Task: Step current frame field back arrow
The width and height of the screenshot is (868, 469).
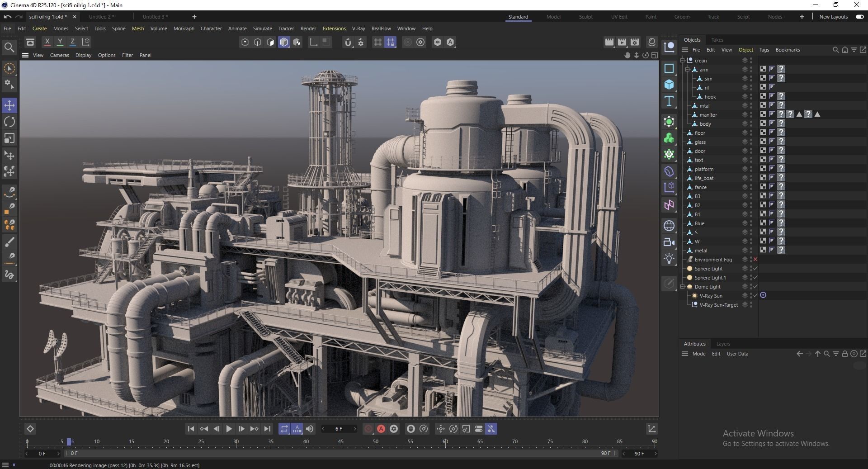Action: (x=323, y=429)
